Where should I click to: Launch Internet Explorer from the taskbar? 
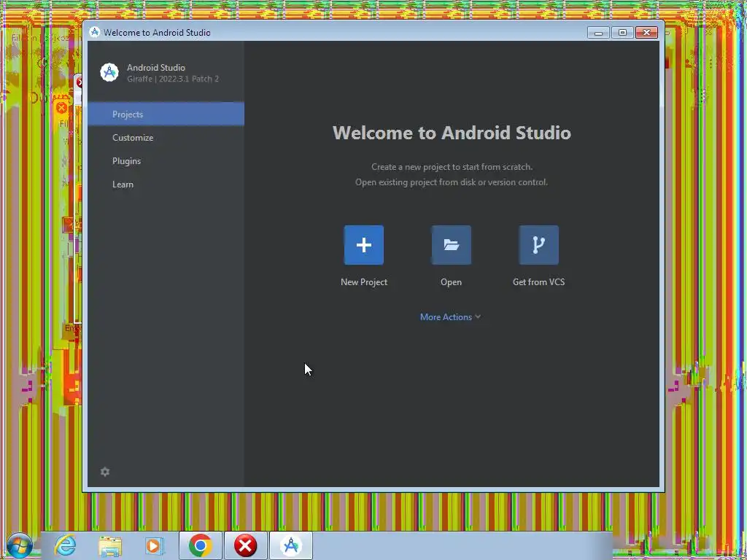tap(65, 545)
